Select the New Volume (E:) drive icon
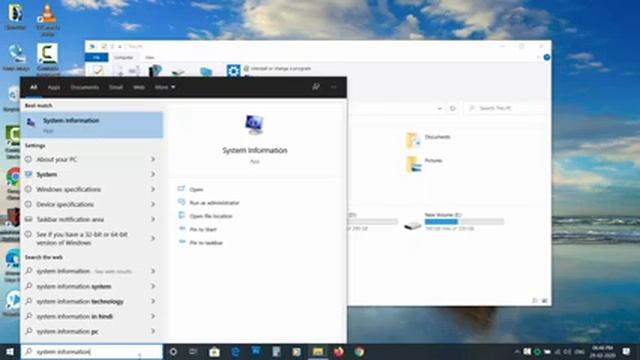Image resolution: width=640 pixels, height=360 pixels. coord(413,224)
